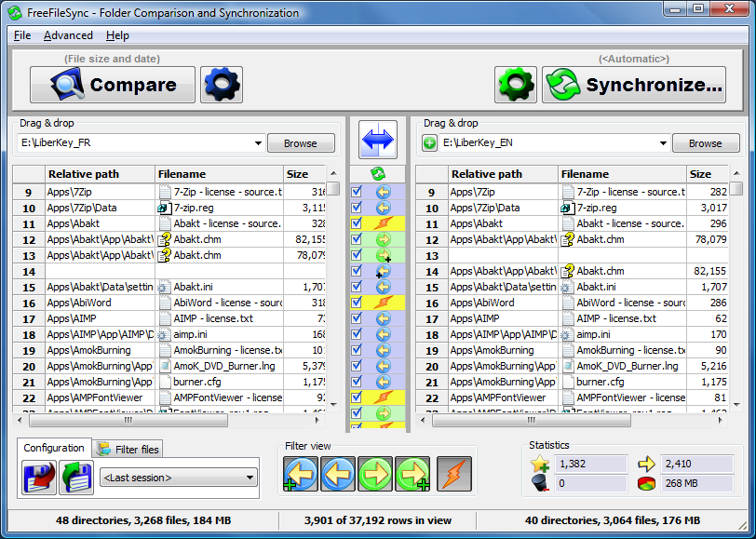Click left grid horizontal scrollbar thumb
This screenshot has height=539, width=756.
pyautogui.click(x=128, y=421)
